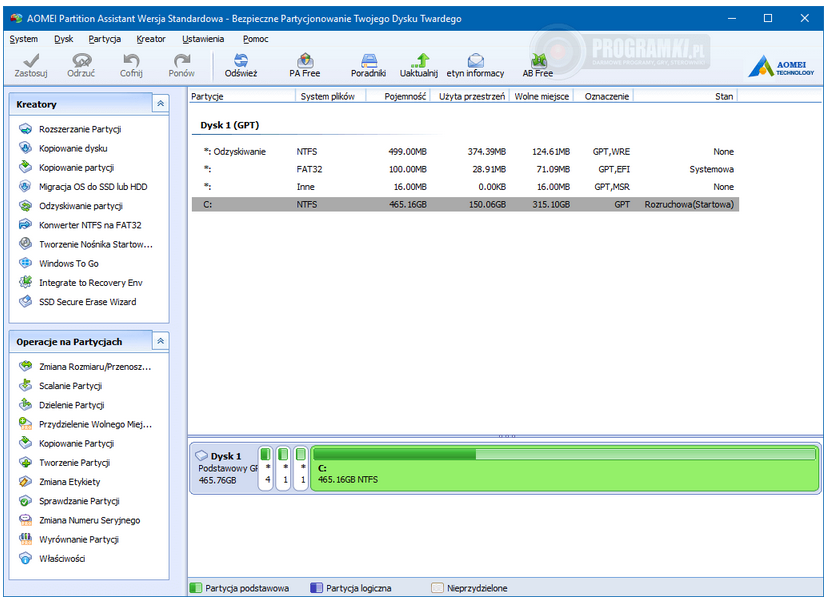
Task: Sort by Pojemność column header
Action: point(398,96)
